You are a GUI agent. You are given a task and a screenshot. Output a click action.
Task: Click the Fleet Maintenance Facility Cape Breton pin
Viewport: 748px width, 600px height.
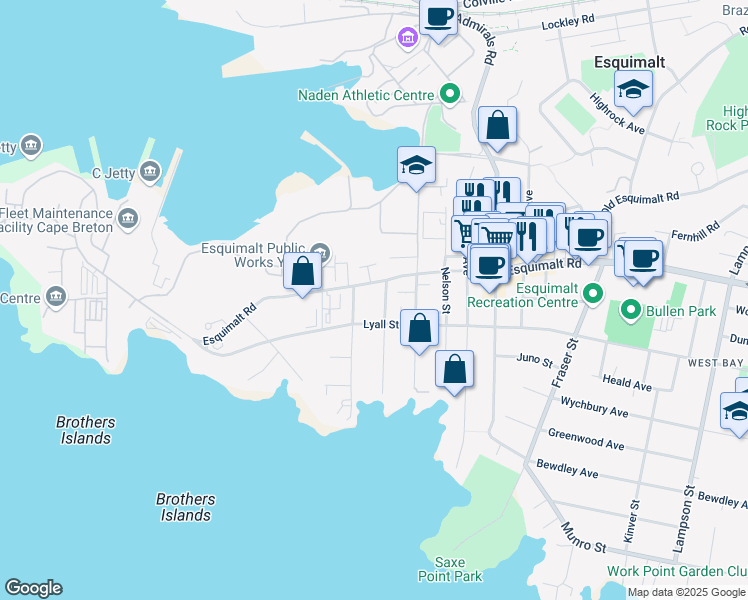(x=128, y=218)
